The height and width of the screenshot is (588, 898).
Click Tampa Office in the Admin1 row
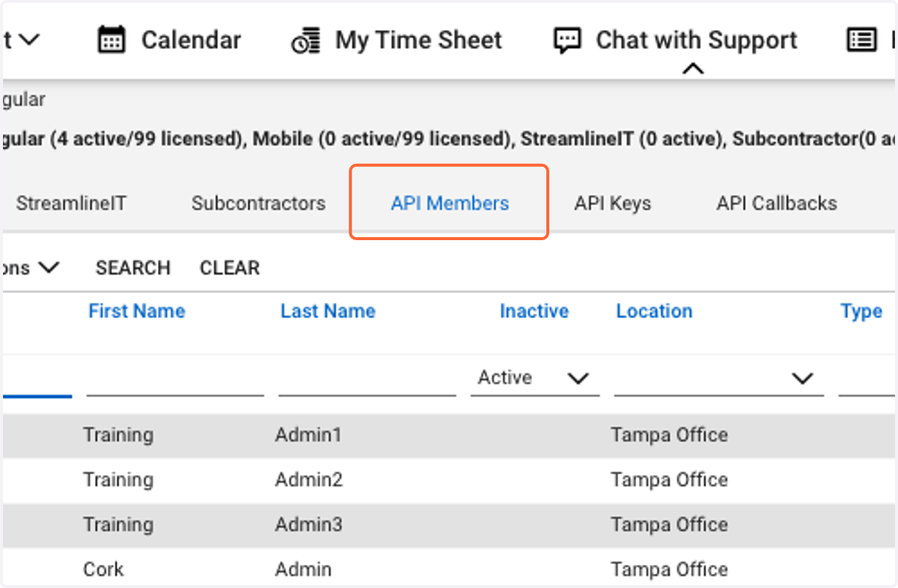coord(669,435)
